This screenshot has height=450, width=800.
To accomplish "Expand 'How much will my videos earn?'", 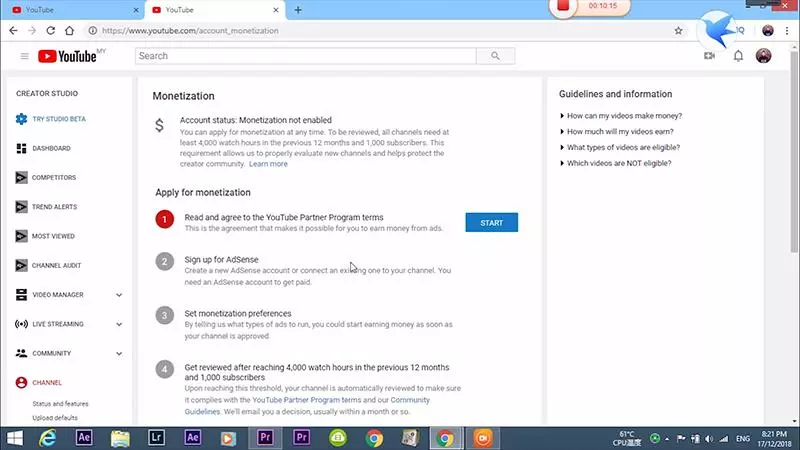I will pos(616,132).
